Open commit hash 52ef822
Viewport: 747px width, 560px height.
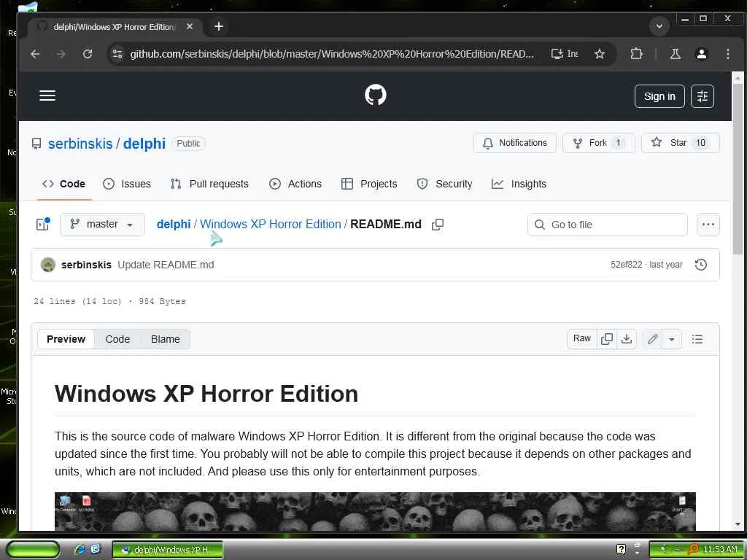(626, 265)
